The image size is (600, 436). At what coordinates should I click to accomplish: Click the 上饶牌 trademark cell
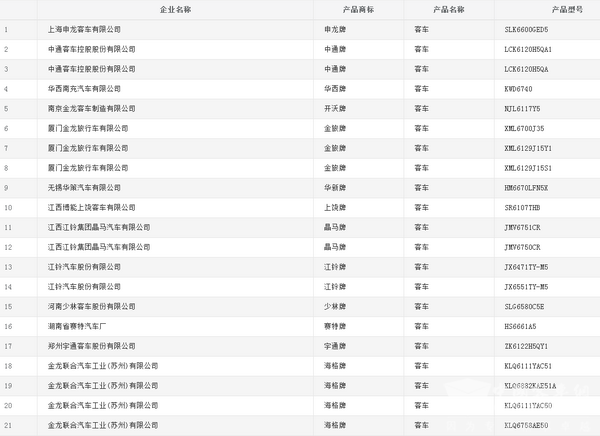(x=335, y=207)
